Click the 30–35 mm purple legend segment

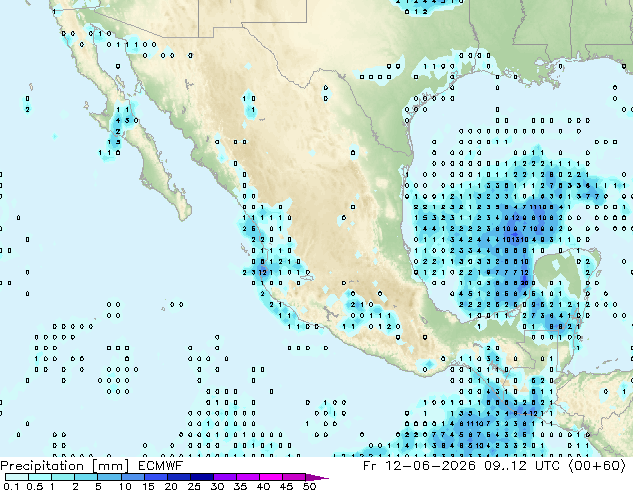pos(224,477)
